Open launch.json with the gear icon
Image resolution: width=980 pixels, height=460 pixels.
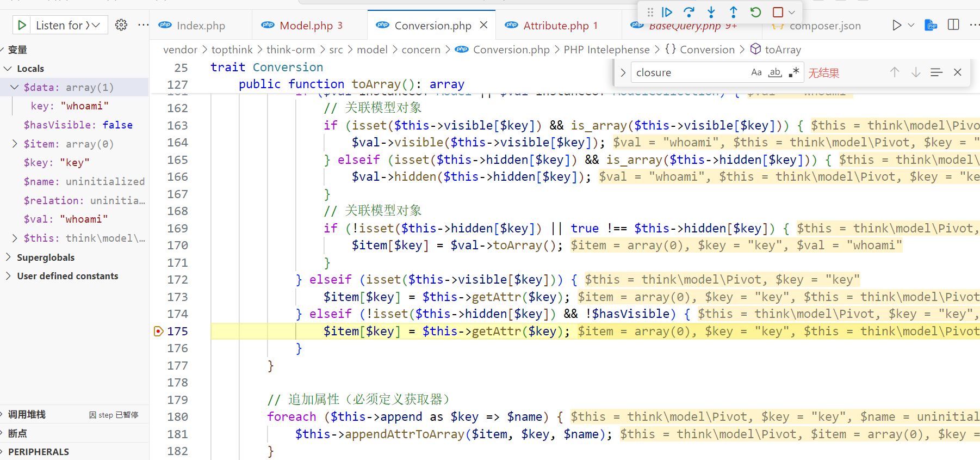pyautogui.click(x=121, y=25)
